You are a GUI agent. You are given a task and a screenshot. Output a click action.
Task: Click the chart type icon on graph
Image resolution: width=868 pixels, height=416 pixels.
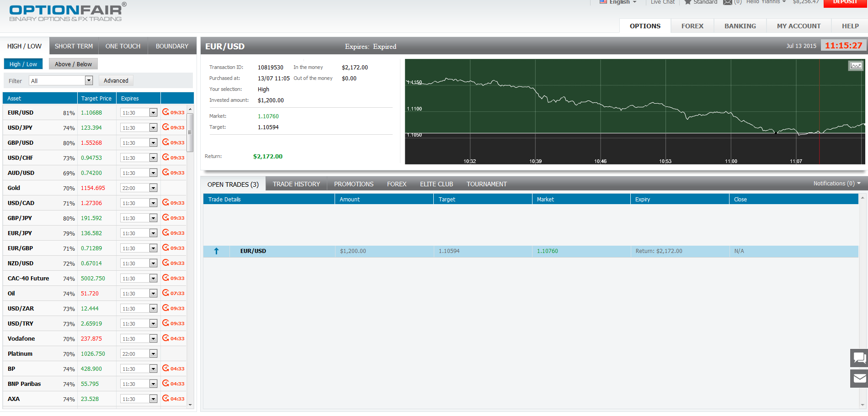coord(855,66)
